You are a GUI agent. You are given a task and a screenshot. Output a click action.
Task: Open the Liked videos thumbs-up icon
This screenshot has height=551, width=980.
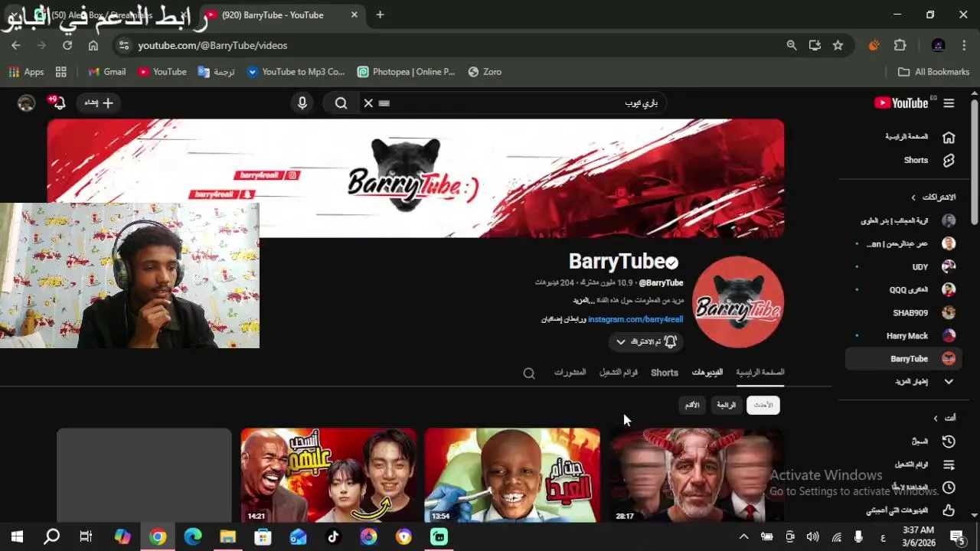pos(949,510)
